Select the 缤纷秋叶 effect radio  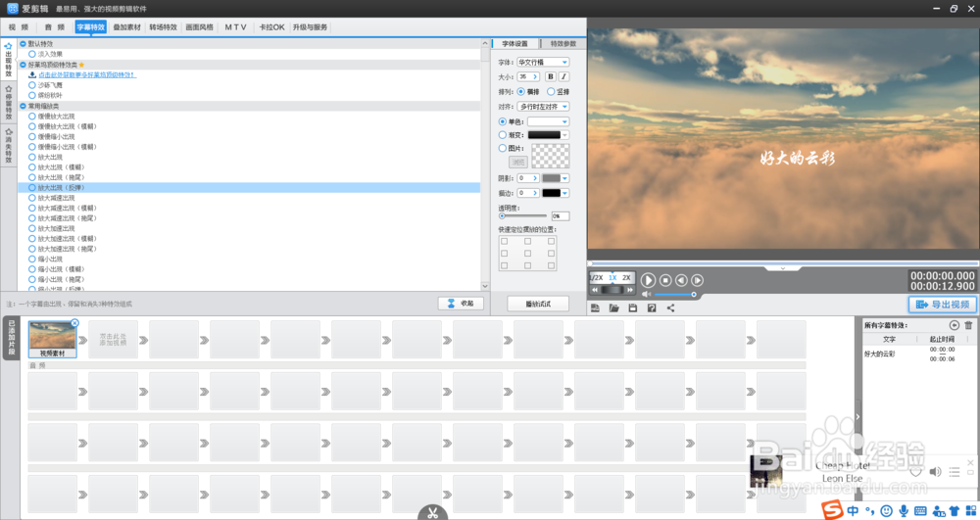point(32,96)
